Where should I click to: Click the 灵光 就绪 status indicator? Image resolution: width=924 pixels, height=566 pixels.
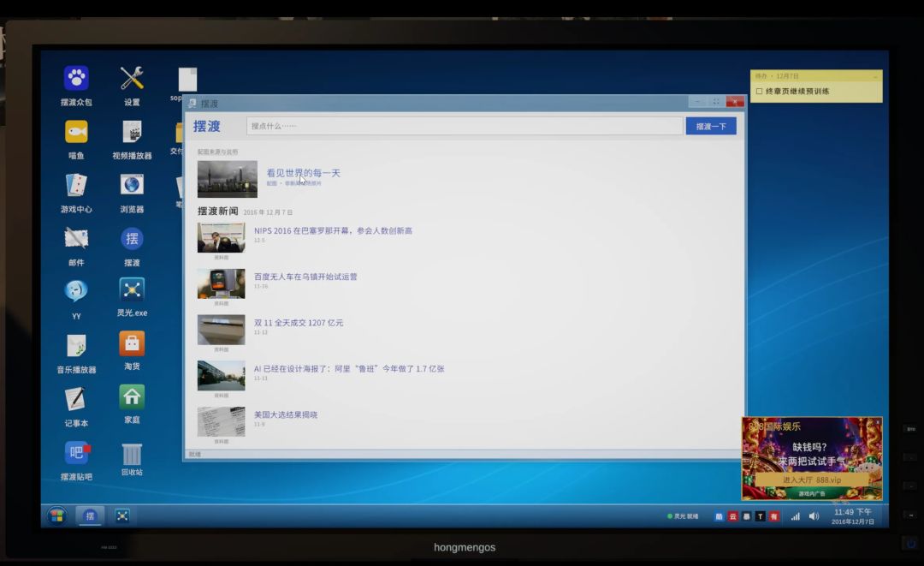click(683, 516)
